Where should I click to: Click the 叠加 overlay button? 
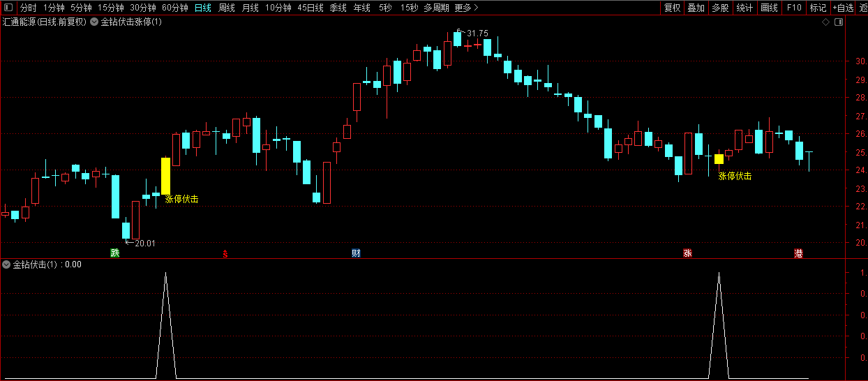click(696, 8)
